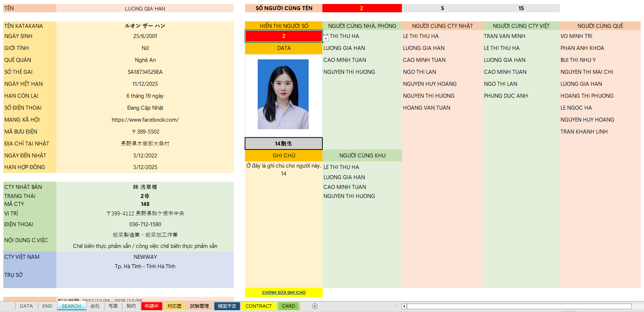Open the CONTRACT sheet tab

coord(258,306)
